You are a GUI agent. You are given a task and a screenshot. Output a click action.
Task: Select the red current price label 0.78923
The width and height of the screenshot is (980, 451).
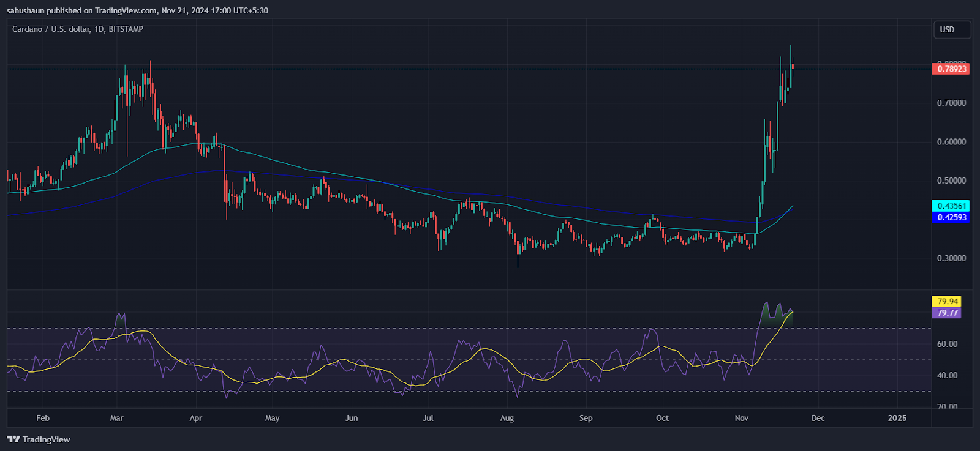click(x=951, y=69)
